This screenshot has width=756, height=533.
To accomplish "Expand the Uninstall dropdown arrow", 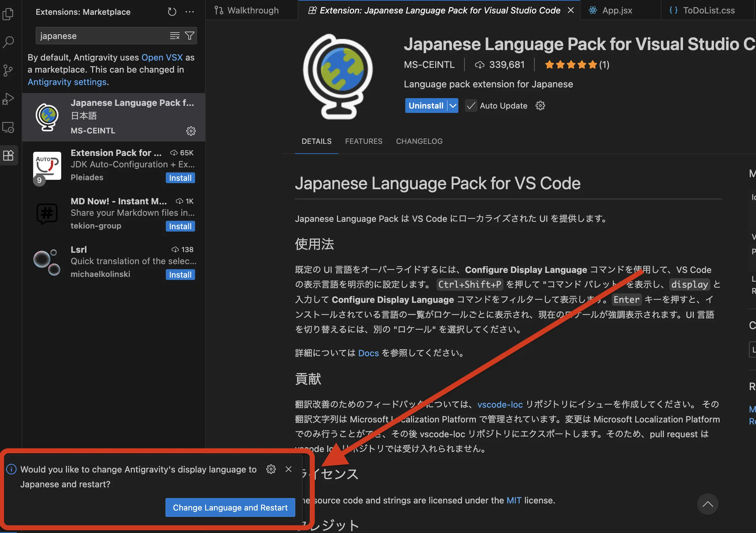I will pos(453,106).
